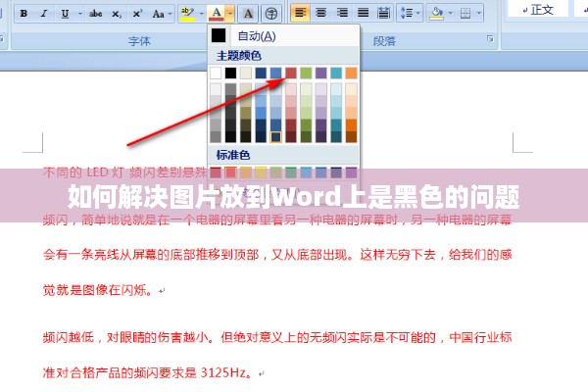Align text to the right
Screen dimensions: 588x392
(x=342, y=13)
